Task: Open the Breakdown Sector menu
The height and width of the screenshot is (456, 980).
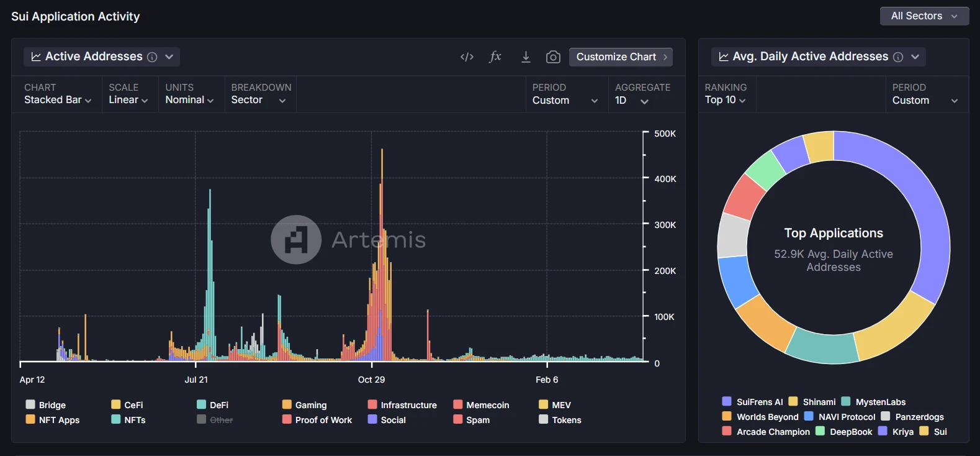Action: click(258, 100)
